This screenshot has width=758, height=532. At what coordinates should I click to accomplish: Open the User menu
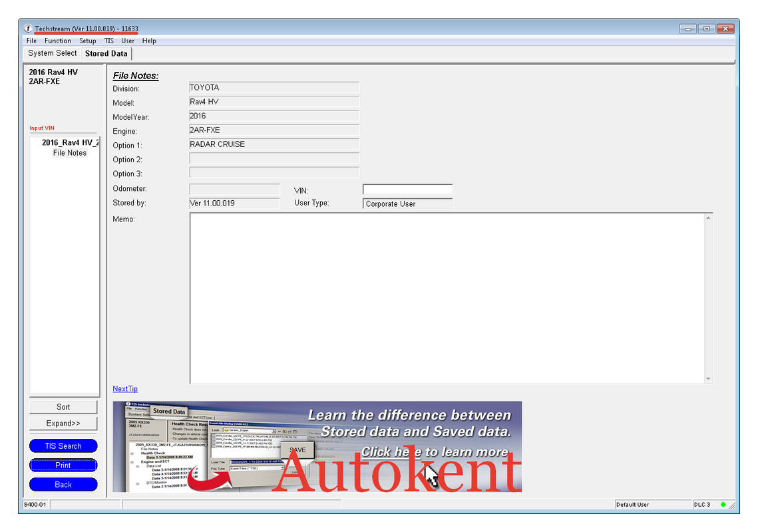128,41
